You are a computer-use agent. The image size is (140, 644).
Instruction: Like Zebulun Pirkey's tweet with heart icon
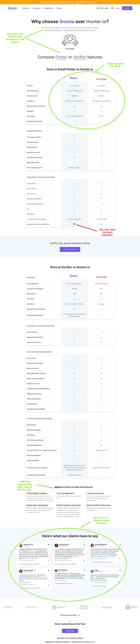point(20,560)
